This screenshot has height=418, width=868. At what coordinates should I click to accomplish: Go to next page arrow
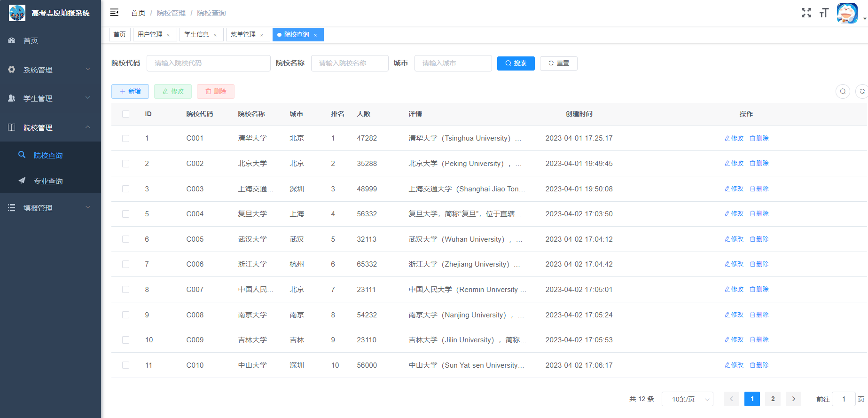tap(794, 399)
